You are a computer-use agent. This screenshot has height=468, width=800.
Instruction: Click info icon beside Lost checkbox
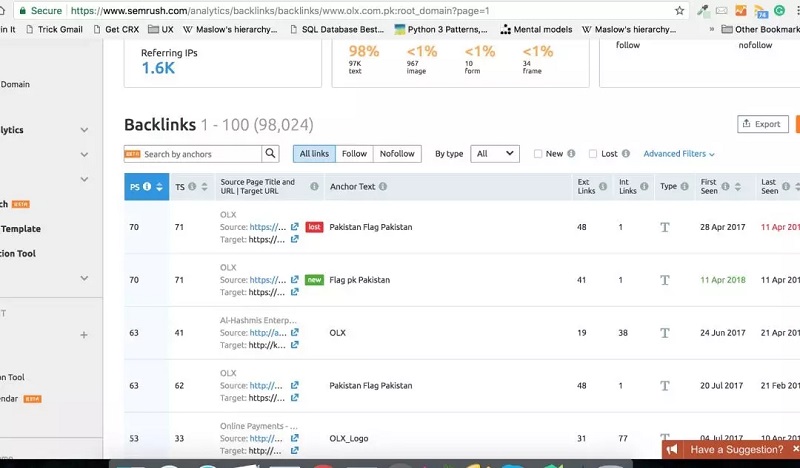[626, 153]
